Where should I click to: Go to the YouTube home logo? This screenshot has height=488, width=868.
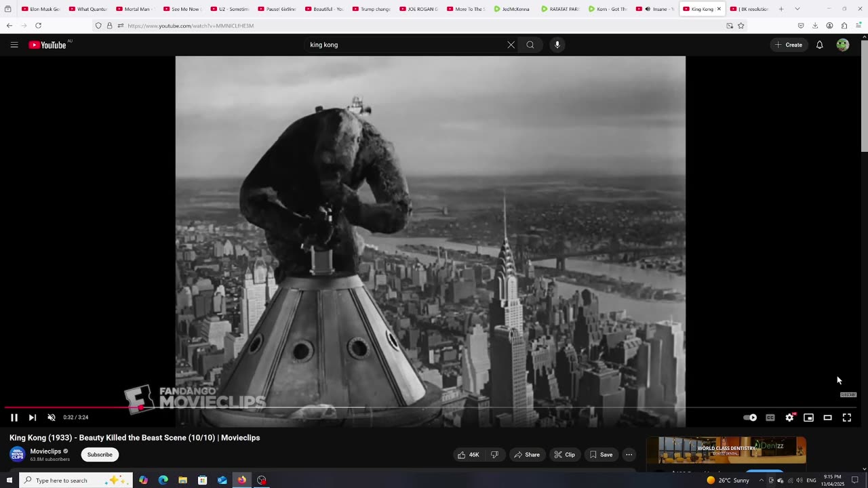coord(47,45)
